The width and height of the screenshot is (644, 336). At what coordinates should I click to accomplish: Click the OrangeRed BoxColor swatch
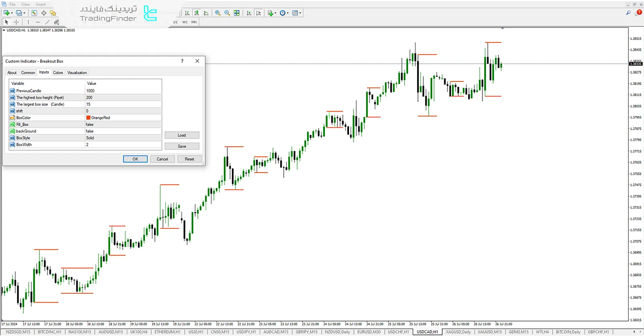click(88, 118)
